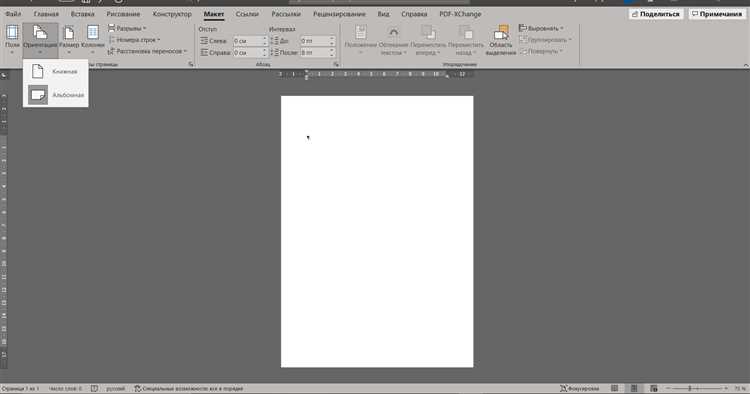This screenshot has height=394, width=750.
Task: Click the Число слов word count
Action: 65,389
